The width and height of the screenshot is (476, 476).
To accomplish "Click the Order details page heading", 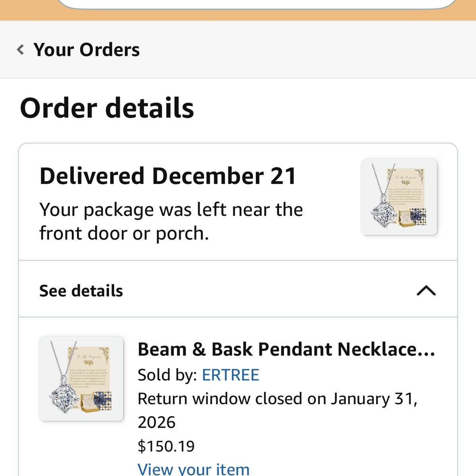I will point(107,108).
